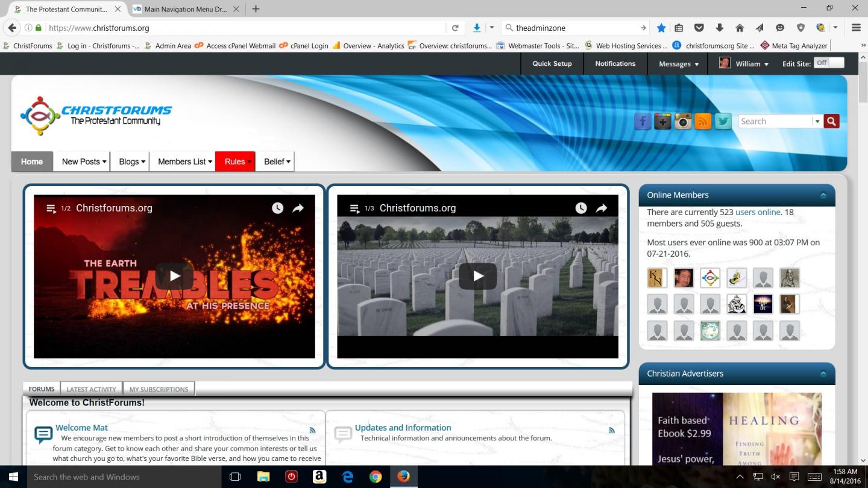Click the red site search magnifier button
The width and height of the screenshot is (868, 488).
[832, 121]
